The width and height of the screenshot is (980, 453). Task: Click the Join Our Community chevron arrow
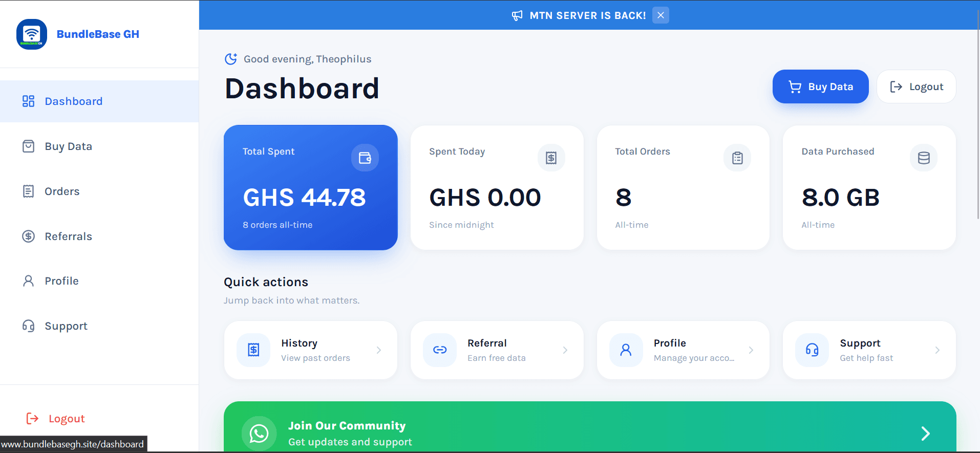(x=926, y=434)
